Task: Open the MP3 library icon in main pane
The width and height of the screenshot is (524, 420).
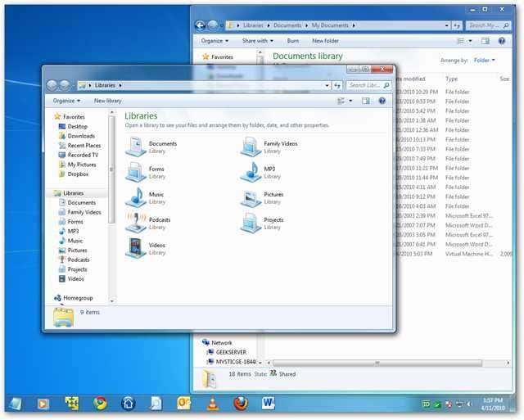Action: click(251, 173)
